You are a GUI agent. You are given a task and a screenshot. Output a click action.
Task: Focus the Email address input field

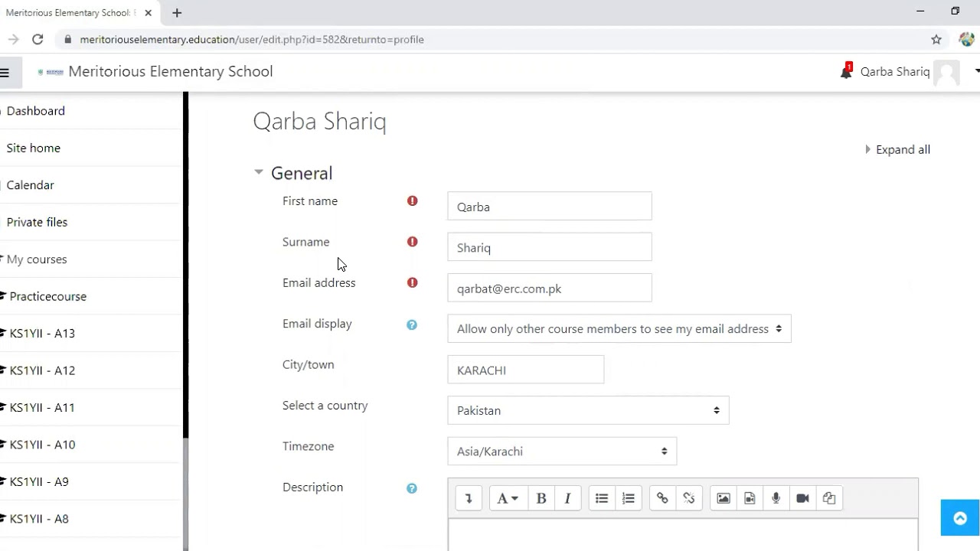click(550, 289)
